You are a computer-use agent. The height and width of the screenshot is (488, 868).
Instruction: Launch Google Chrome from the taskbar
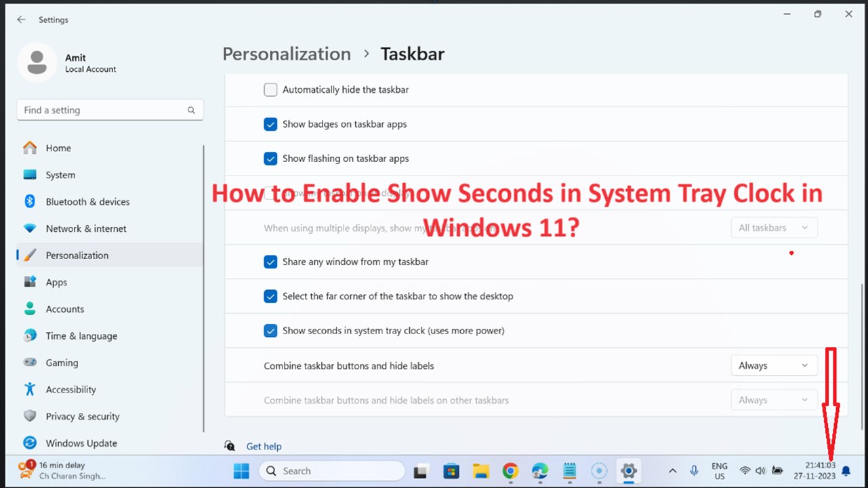[510, 471]
